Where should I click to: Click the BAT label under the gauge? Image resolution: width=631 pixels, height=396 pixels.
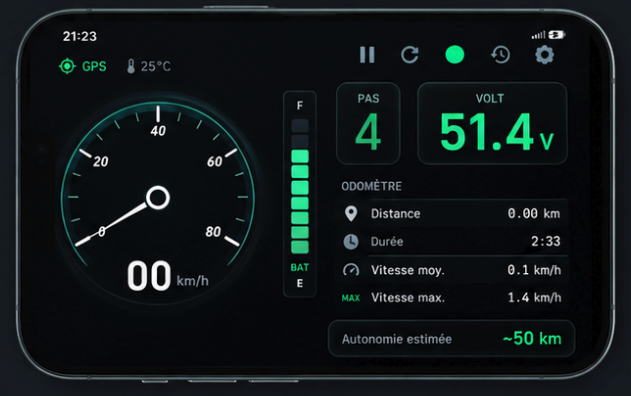coord(300,267)
